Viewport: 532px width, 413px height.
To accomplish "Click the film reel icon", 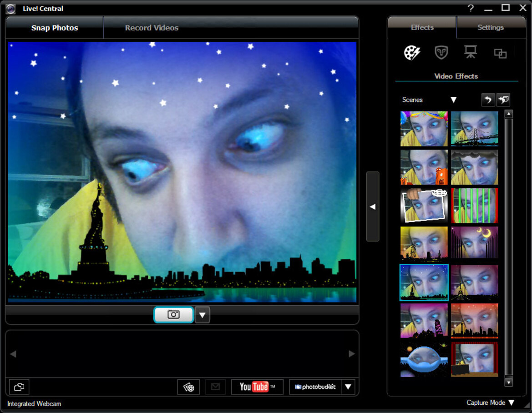I will coord(189,387).
